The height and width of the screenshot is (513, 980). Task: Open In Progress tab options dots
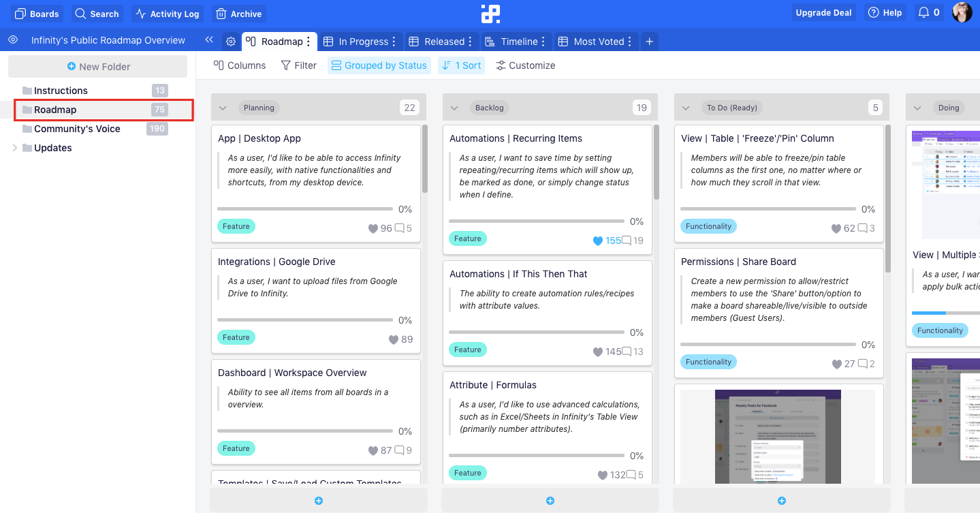394,42
